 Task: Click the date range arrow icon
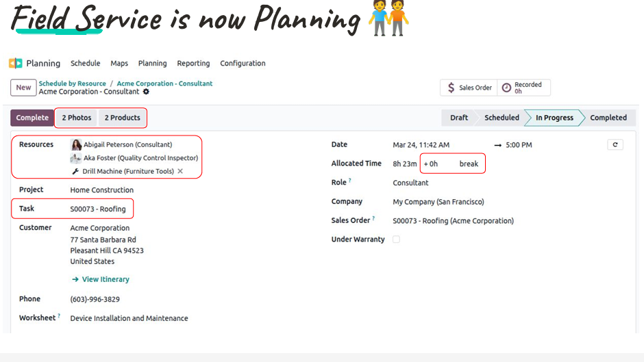pos(498,145)
